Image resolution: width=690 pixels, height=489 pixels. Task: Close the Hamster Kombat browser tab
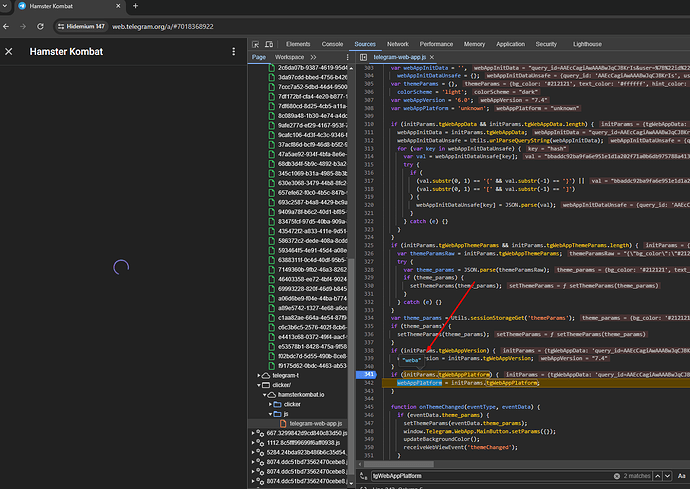pyautogui.click(x=118, y=6)
